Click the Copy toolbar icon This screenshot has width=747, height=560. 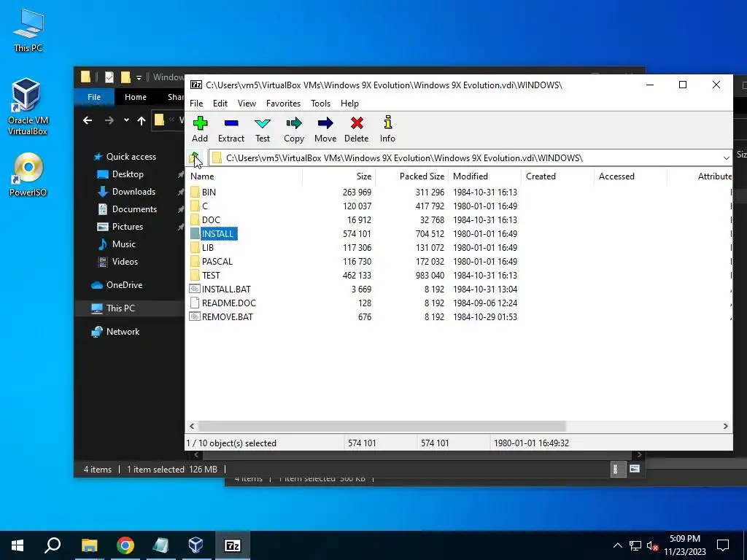tap(294, 123)
